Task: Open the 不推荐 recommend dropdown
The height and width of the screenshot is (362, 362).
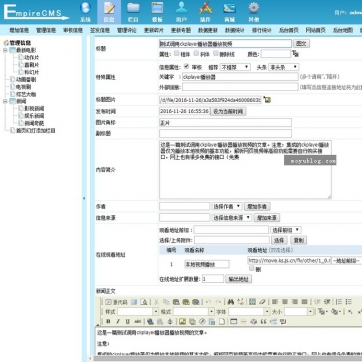Action: (235, 67)
